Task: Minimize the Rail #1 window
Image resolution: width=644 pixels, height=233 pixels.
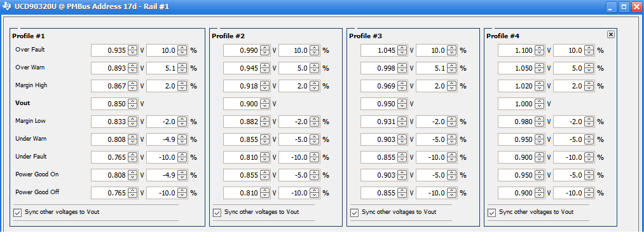Action: click(x=612, y=6)
